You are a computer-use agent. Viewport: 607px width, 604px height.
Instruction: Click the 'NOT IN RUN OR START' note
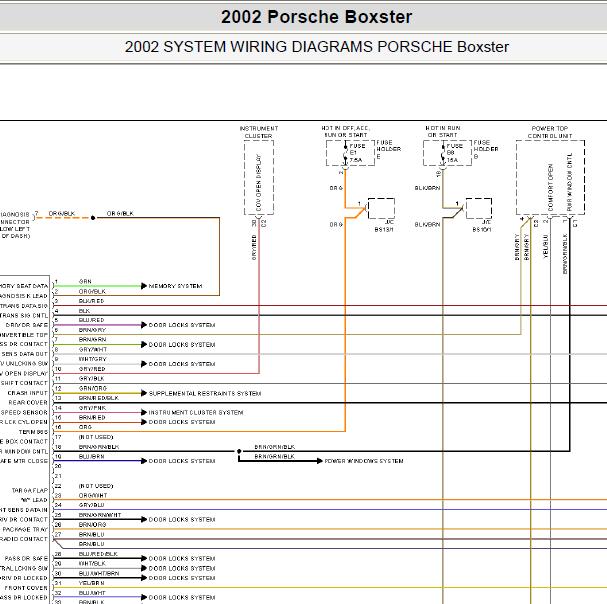(443, 131)
